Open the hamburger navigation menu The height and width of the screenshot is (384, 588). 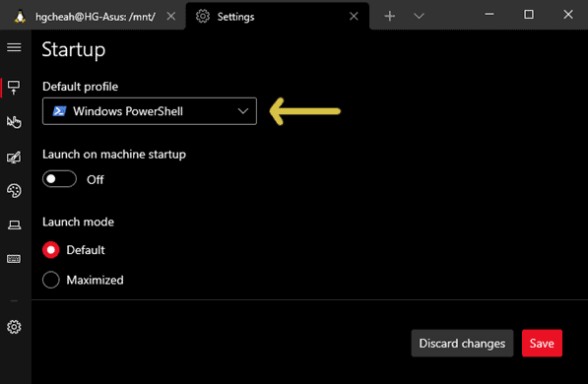(x=14, y=47)
